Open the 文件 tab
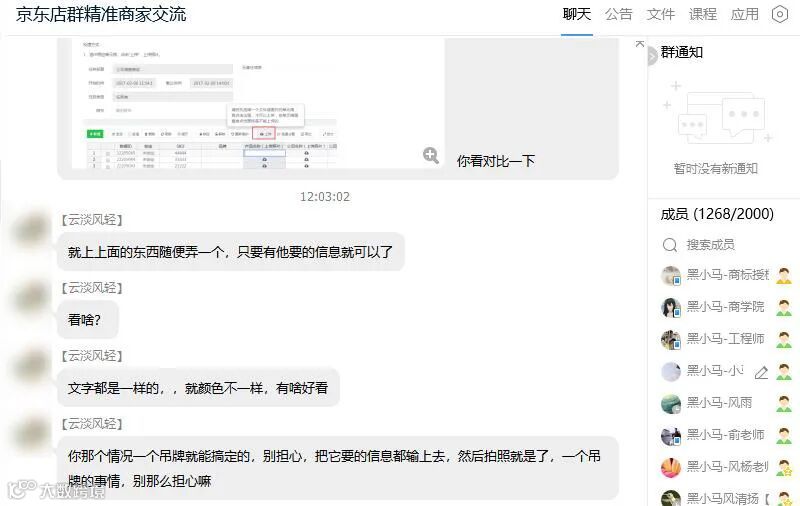 point(661,14)
